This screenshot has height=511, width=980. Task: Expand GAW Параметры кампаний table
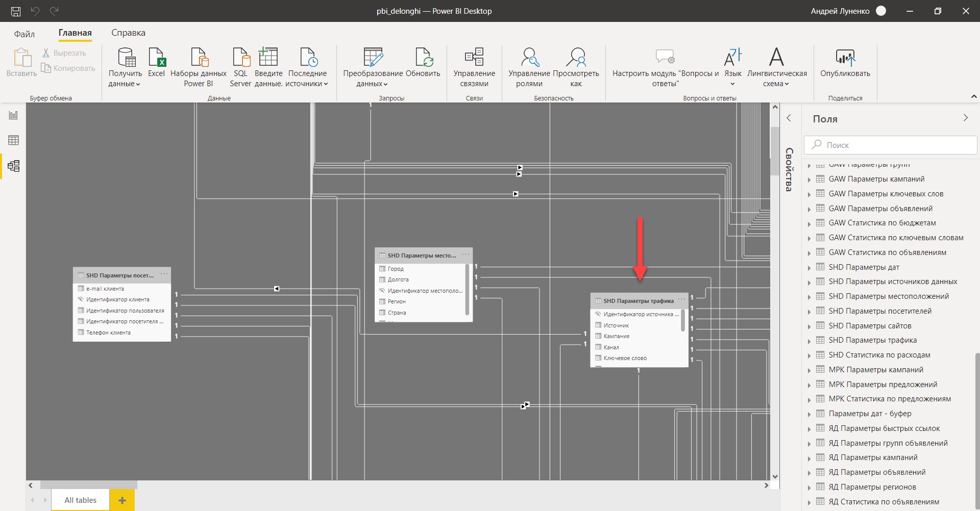point(809,180)
